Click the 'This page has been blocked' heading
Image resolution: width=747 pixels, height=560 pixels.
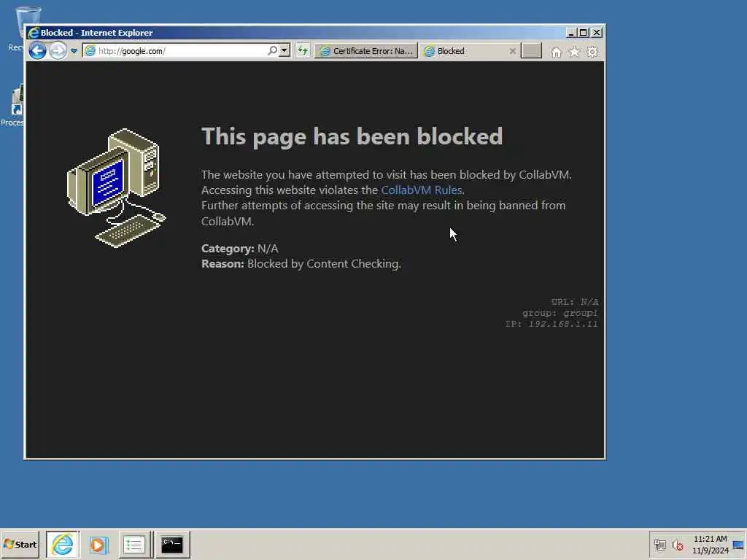(x=352, y=136)
